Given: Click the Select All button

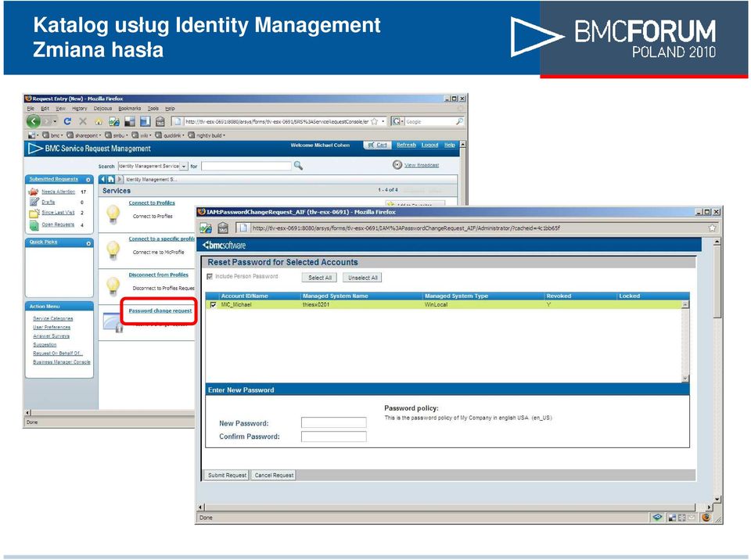Looking at the screenshot, I should (319, 278).
